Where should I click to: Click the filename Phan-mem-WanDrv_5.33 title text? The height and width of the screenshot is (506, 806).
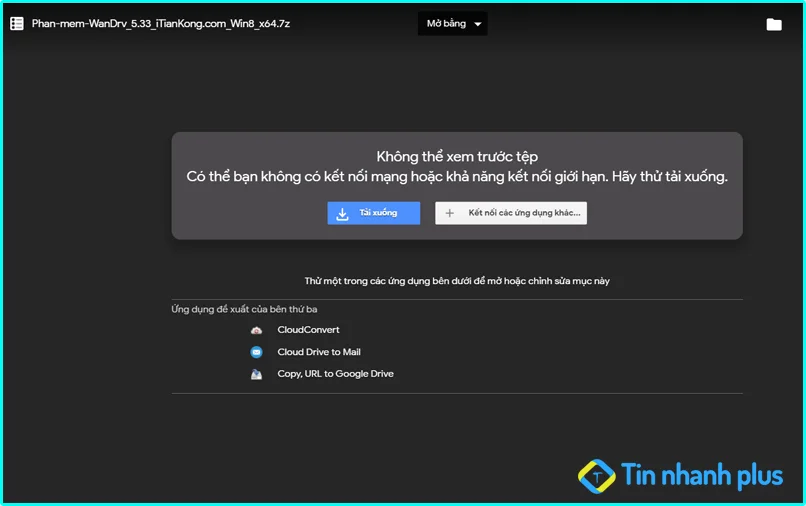point(160,24)
